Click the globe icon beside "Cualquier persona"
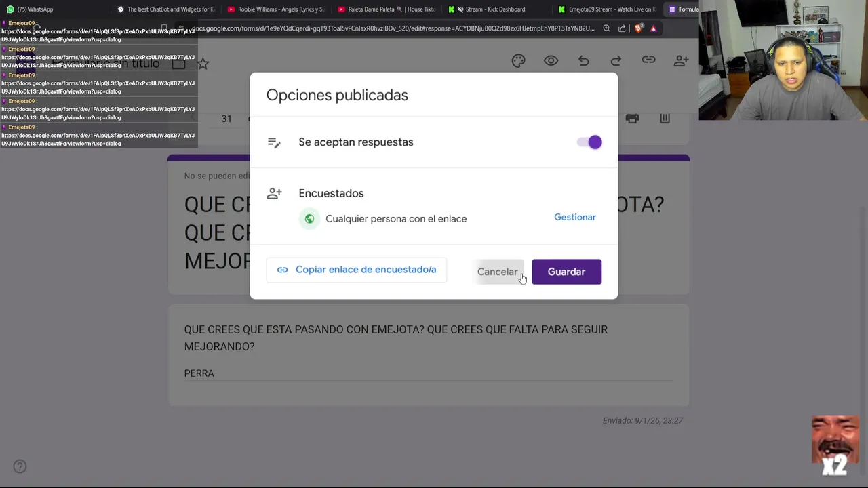Screen dimensions: 868x488 [x=309, y=219]
